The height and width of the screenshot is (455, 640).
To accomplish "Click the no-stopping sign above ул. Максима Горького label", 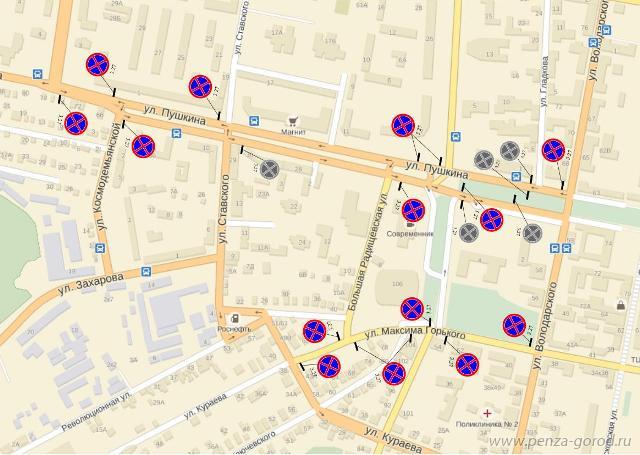I will pyautogui.click(x=411, y=308).
